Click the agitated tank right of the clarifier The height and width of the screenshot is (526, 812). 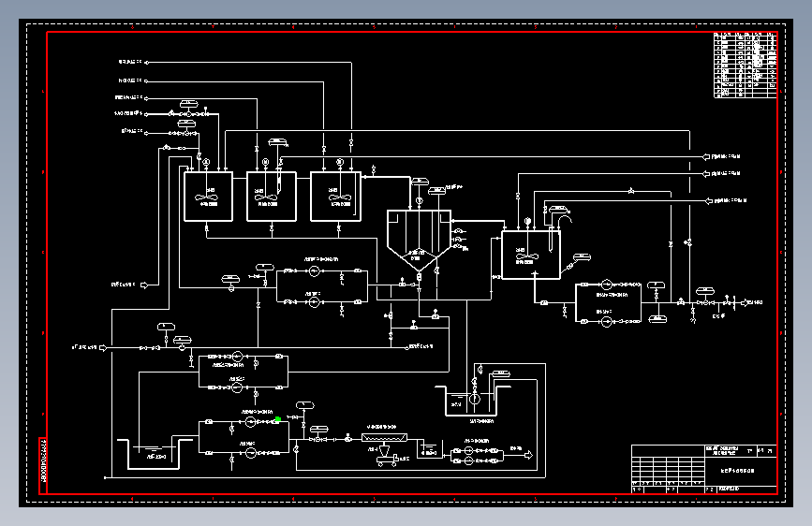pos(531,256)
